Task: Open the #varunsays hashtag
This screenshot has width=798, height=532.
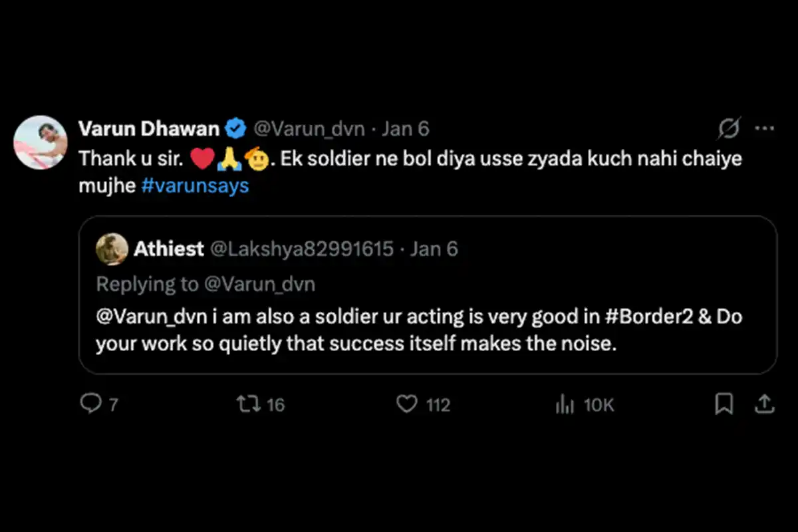Action: click(195, 186)
